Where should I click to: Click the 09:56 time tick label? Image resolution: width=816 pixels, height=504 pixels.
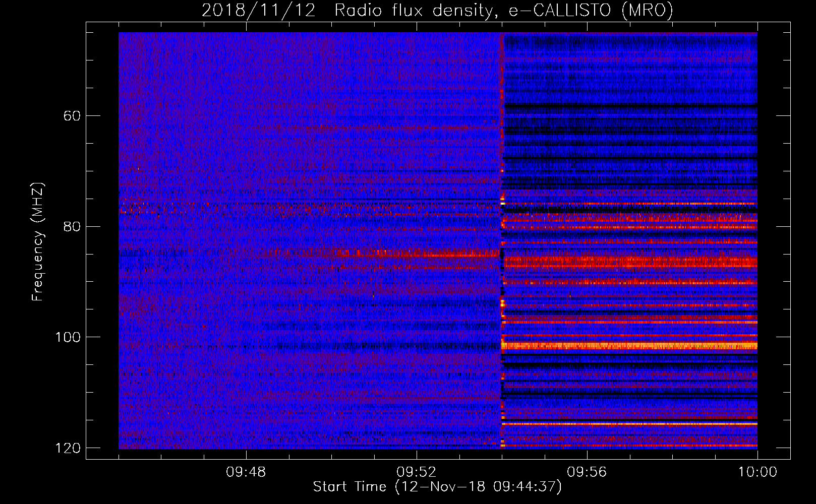pos(587,472)
